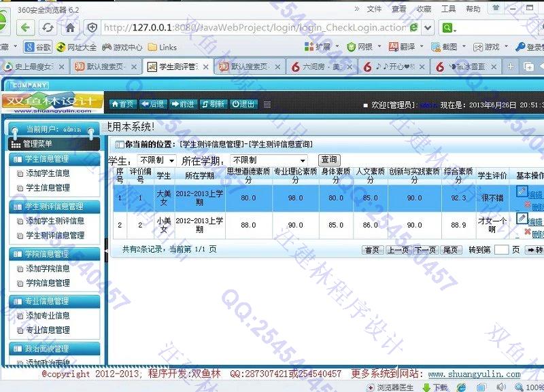Viewport: 544px width, 392px height.
Task: Click the 尾页 last page button
Action: 451,250
